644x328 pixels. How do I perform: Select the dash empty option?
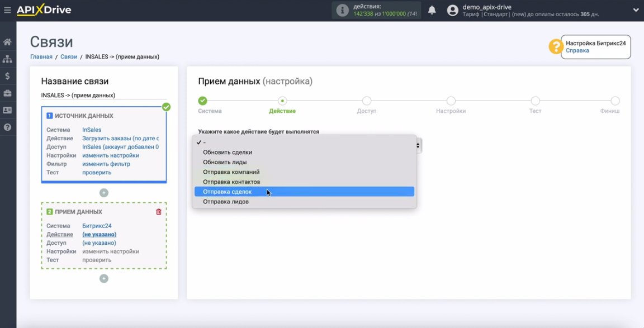click(x=304, y=142)
